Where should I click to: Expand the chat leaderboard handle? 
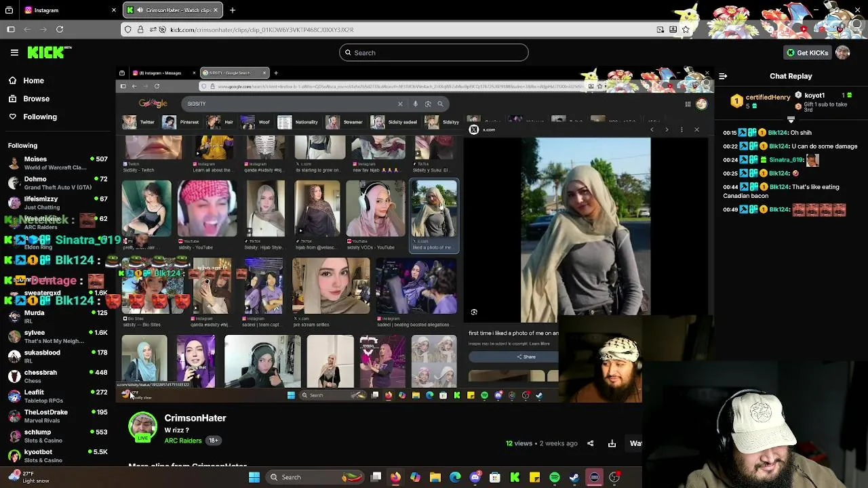(x=791, y=120)
